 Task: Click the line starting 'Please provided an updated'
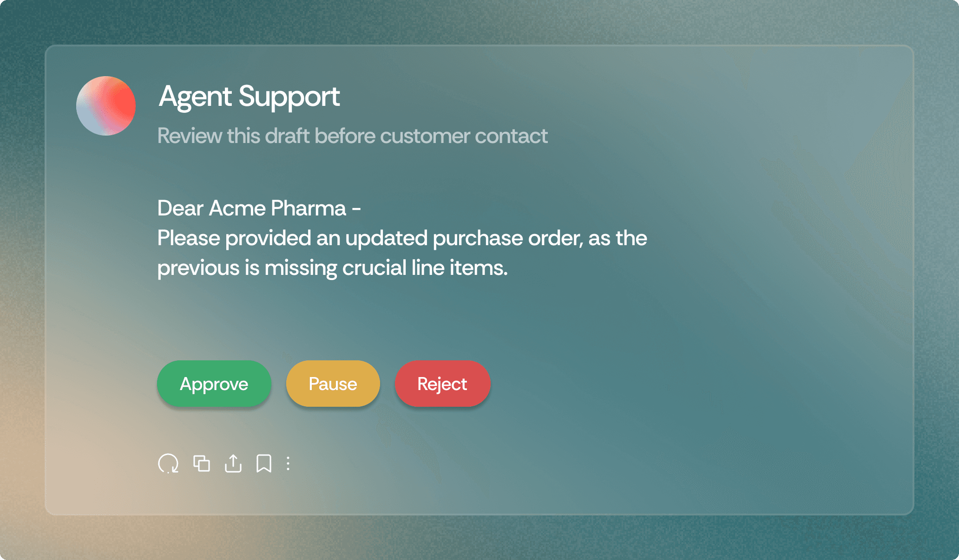coord(402,238)
